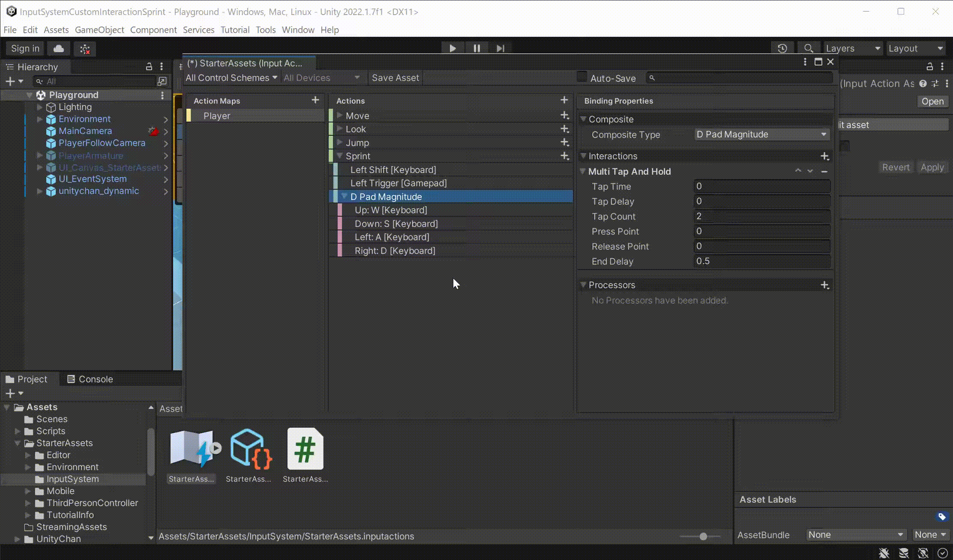Screen dimensions: 953x560
Task: Add a new action map with plus icon
Action: tap(315, 100)
